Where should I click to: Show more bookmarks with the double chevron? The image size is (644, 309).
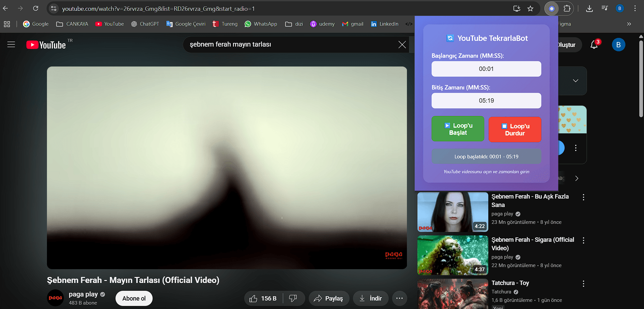click(629, 24)
